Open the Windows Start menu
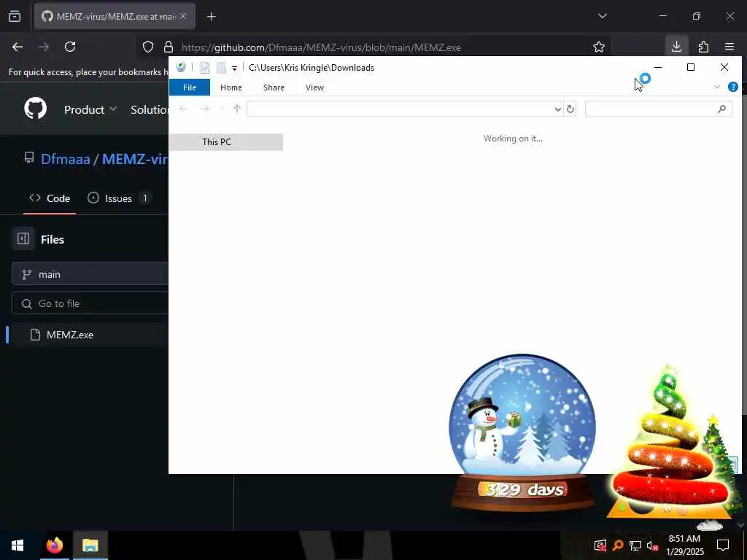 18,545
